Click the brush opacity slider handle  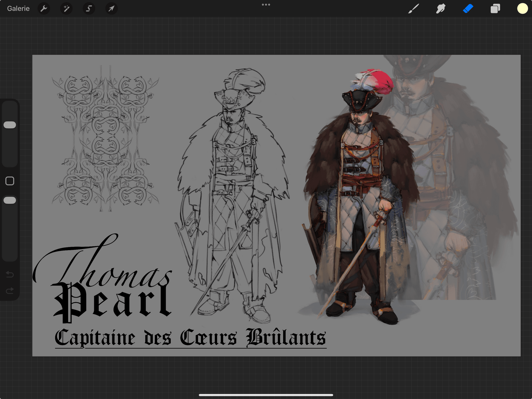tap(10, 200)
